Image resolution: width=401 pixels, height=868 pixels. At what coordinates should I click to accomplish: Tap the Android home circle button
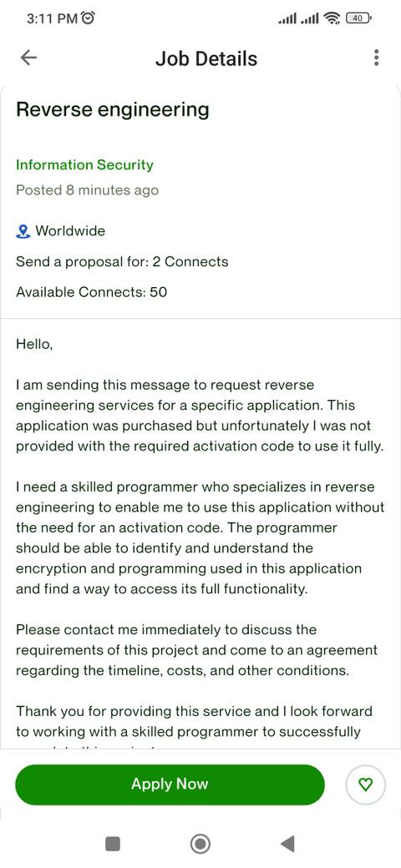(x=200, y=844)
